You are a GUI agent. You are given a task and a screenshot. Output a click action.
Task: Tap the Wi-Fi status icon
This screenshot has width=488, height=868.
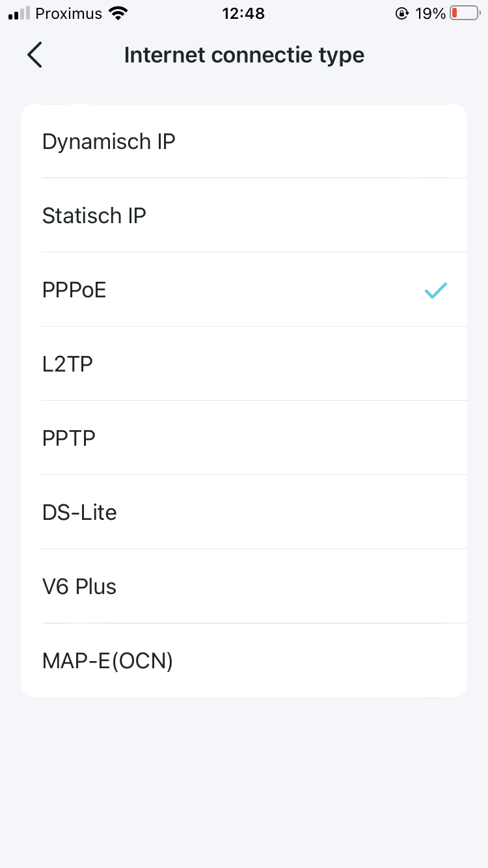[x=118, y=14]
